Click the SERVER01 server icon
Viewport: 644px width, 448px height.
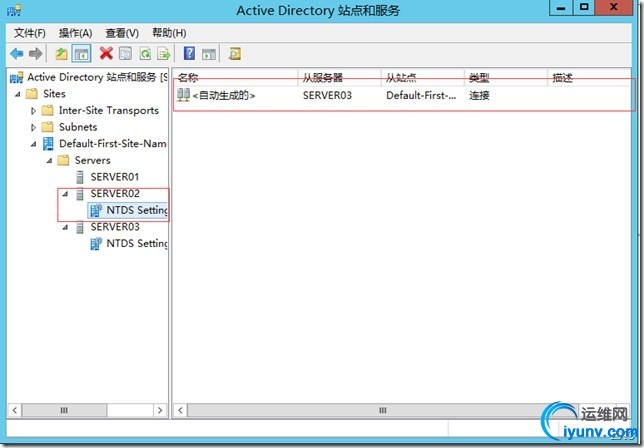pyautogui.click(x=80, y=177)
